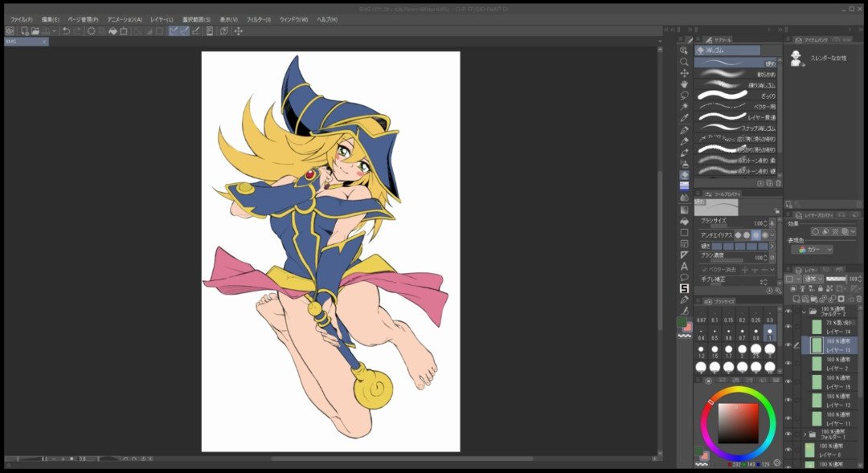Click the Fill icon in command bar
This screenshot has height=473, width=868.
coord(113,31)
